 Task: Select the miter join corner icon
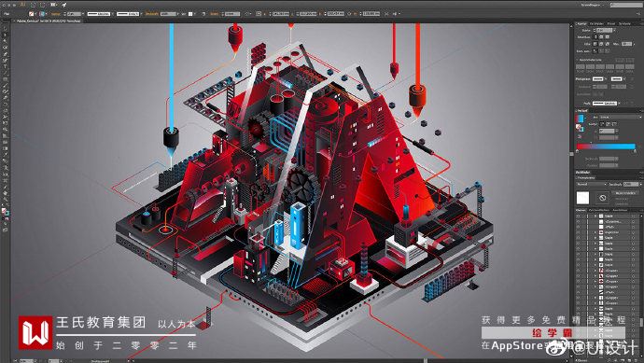[x=595, y=44]
